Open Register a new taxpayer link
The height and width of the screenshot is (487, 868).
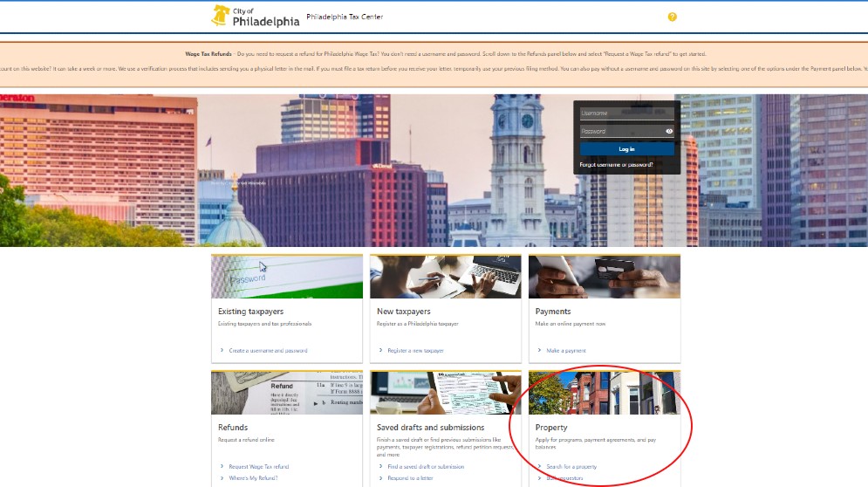point(415,351)
